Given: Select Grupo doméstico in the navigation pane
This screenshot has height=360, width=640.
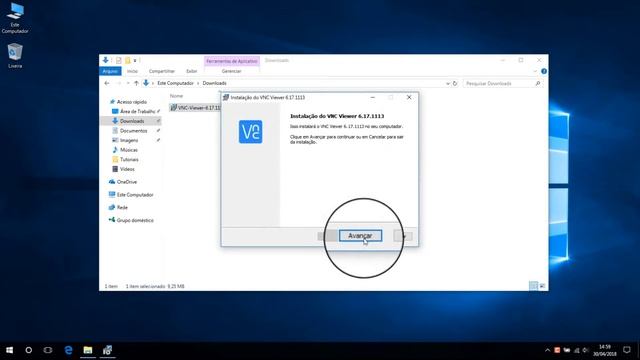Looking at the screenshot, I should pos(135,220).
